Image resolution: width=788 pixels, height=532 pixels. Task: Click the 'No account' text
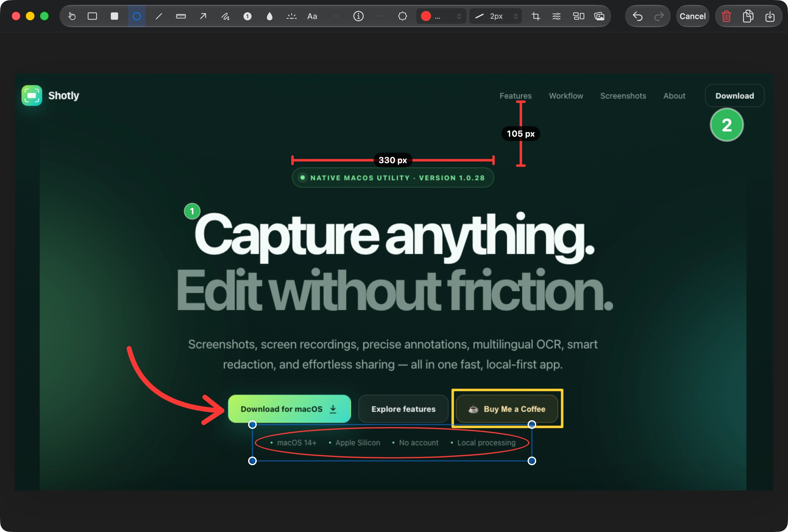[x=418, y=442]
